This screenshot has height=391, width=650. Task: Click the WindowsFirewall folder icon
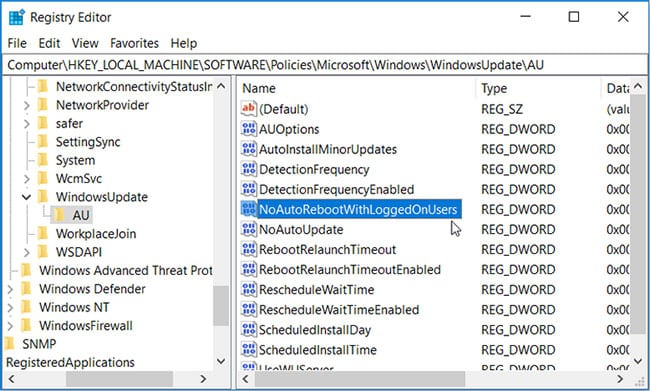pyautogui.click(x=26, y=325)
